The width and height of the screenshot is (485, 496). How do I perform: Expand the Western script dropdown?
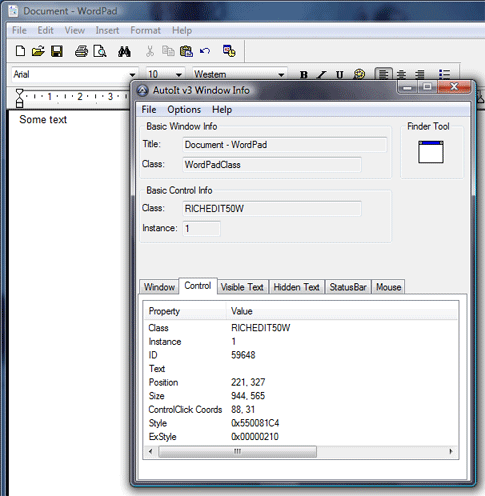click(281, 74)
